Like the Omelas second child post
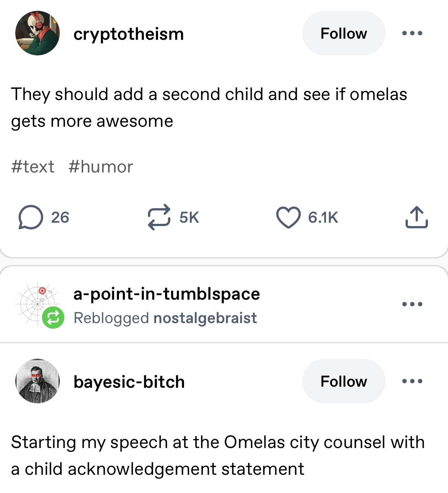This screenshot has width=448, height=493. click(x=288, y=217)
